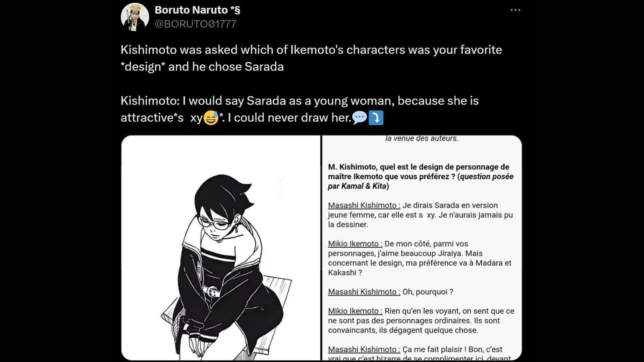Screen dimensions: 644x362
Task: Click the Madara et Kakashi answer text
Action: click(x=420, y=258)
